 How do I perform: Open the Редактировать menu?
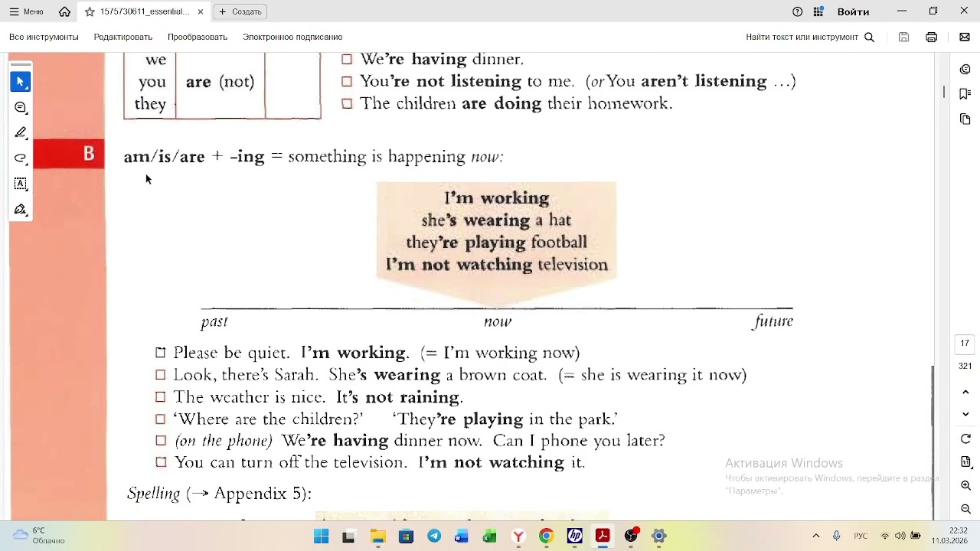122,37
